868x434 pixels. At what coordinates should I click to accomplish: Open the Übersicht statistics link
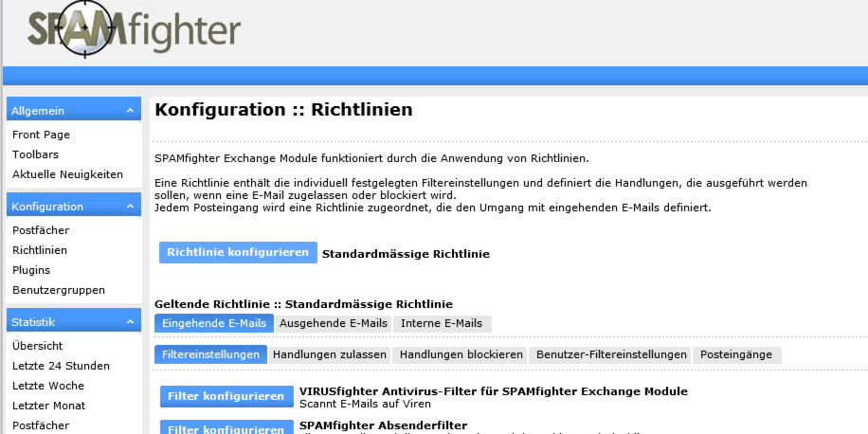click(x=37, y=346)
